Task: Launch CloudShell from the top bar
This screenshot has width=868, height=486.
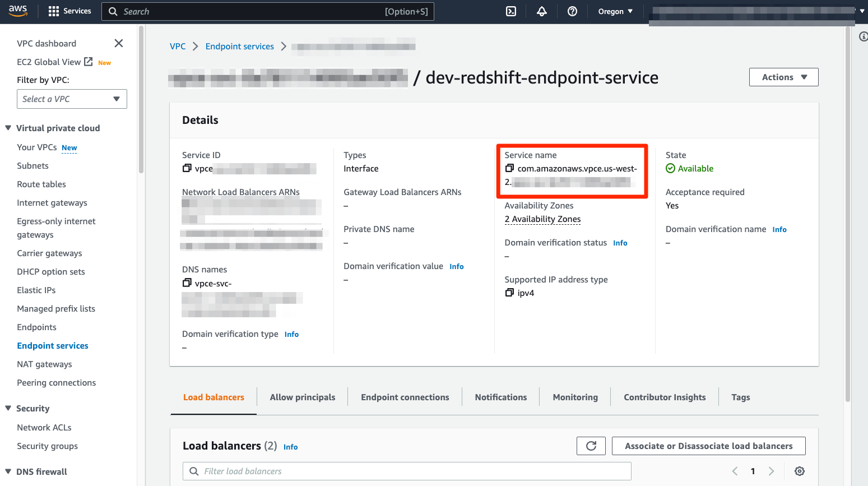Action: (511, 11)
